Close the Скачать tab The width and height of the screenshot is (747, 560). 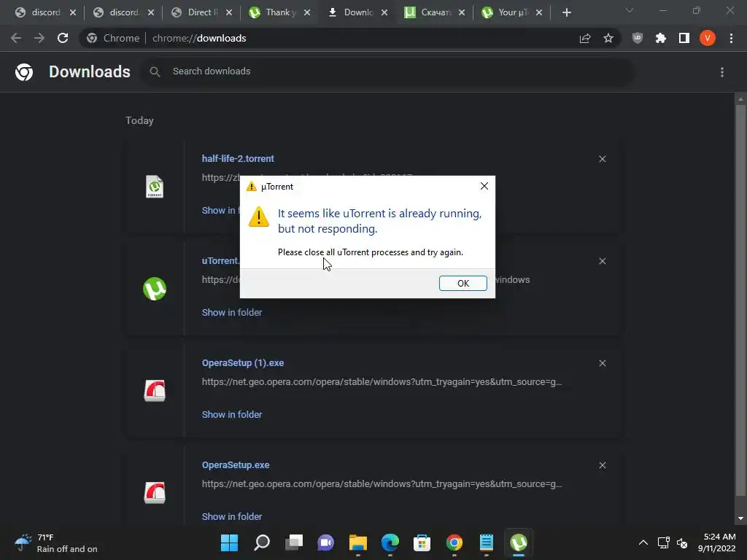click(462, 13)
